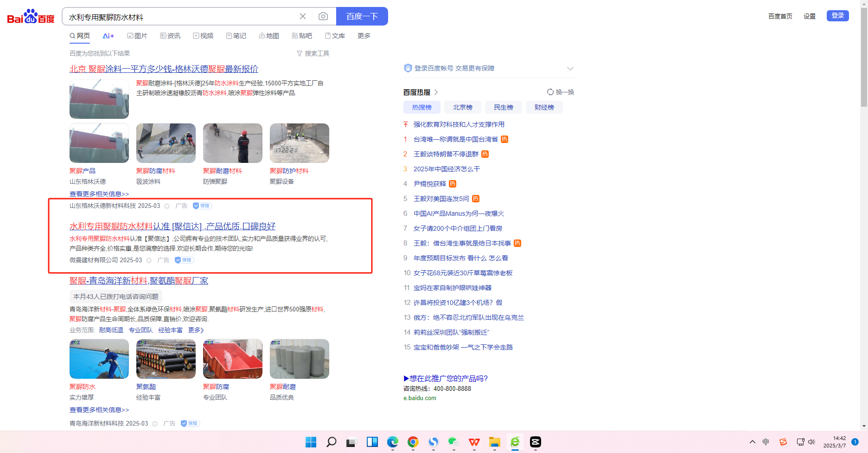Viewport: 868px width, 453px height.
Task: Click 想在此推广您的产品吗? link
Action: click(x=446, y=378)
